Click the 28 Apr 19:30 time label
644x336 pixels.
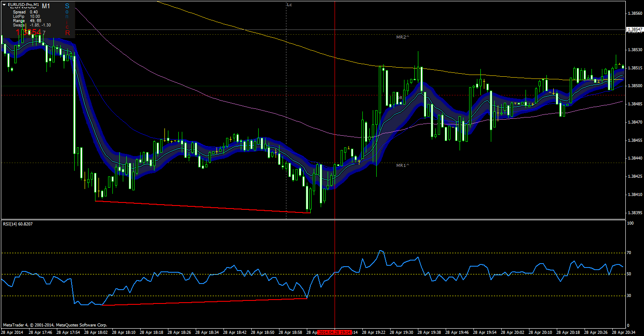(x=401, y=333)
